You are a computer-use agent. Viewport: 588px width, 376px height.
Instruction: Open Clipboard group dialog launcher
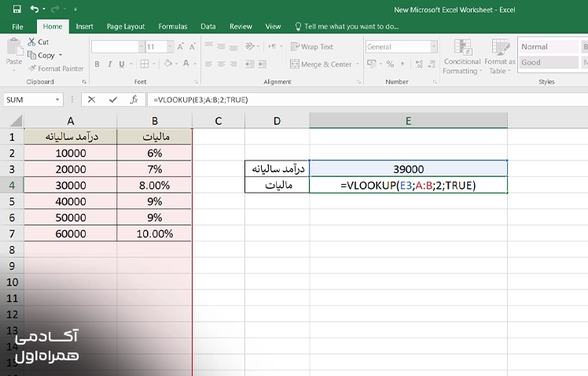coord(84,82)
